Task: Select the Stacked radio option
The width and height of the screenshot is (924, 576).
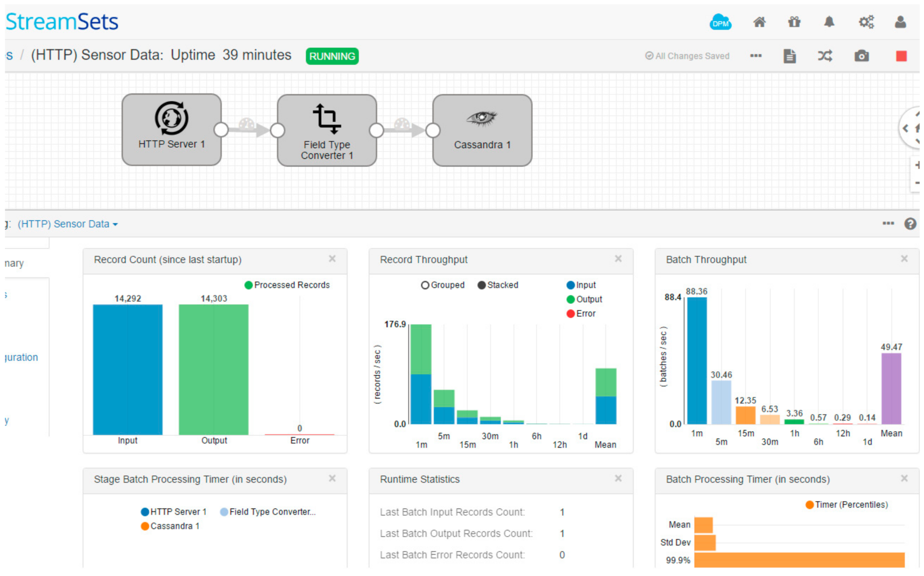Action: [x=481, y=285]
